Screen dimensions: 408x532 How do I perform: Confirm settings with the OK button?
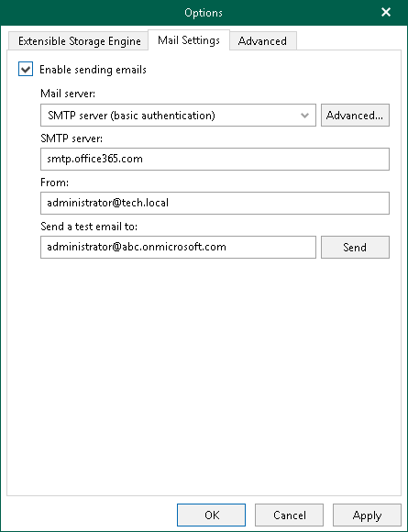point(211,515)
